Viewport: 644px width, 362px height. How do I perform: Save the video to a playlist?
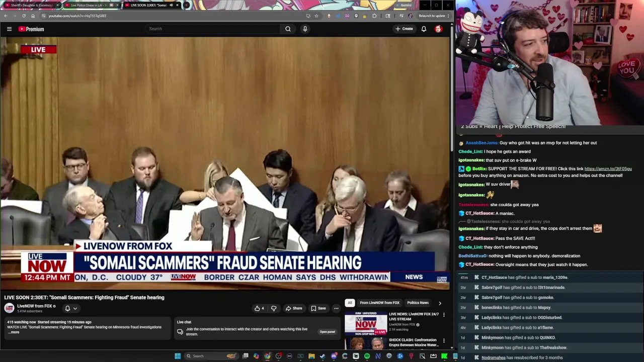[318, 309]
